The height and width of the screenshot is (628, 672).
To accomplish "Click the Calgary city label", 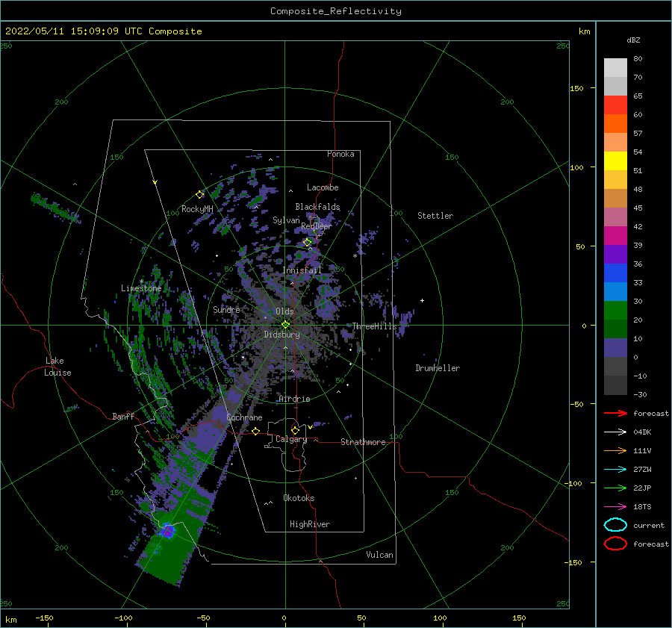I will click(291, 439).
